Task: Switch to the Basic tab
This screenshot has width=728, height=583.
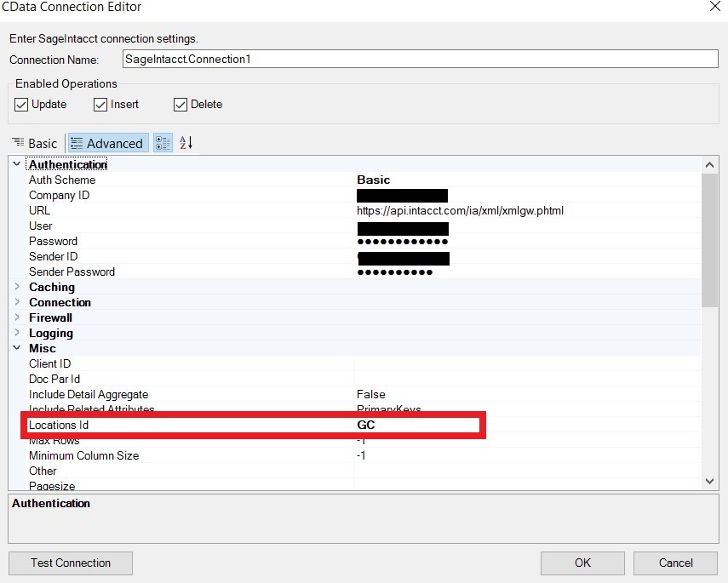Action: [x=35, y=143]
